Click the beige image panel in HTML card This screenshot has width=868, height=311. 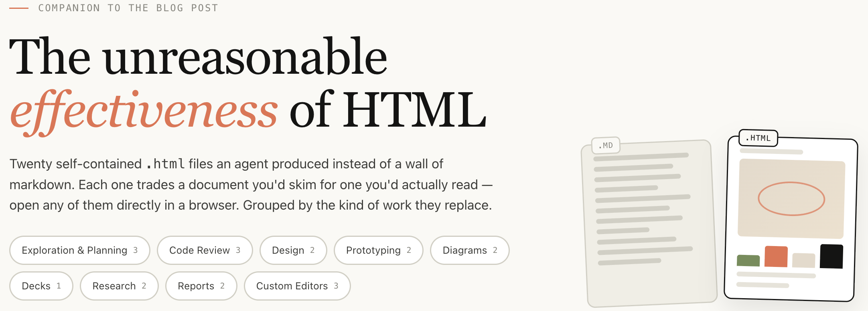point(791,199)
